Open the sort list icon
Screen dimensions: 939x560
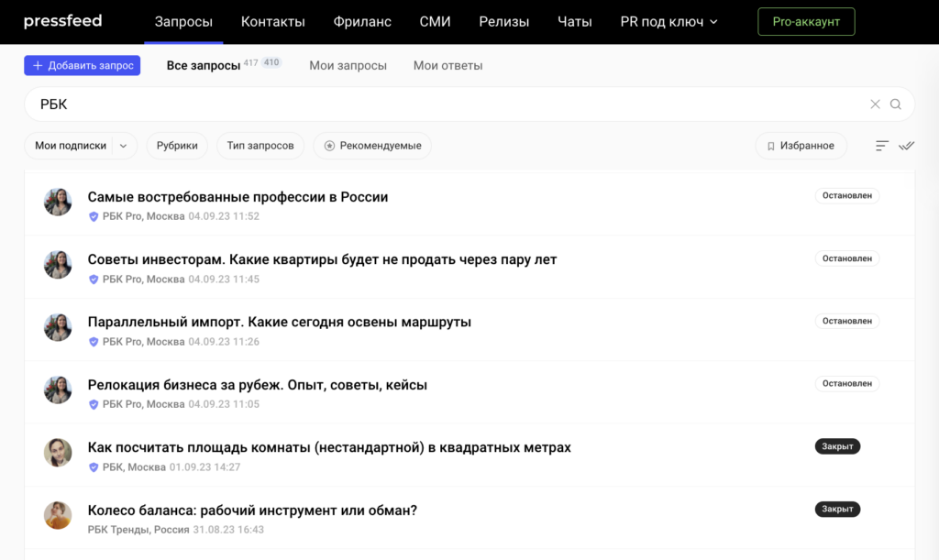click(882, 146)
